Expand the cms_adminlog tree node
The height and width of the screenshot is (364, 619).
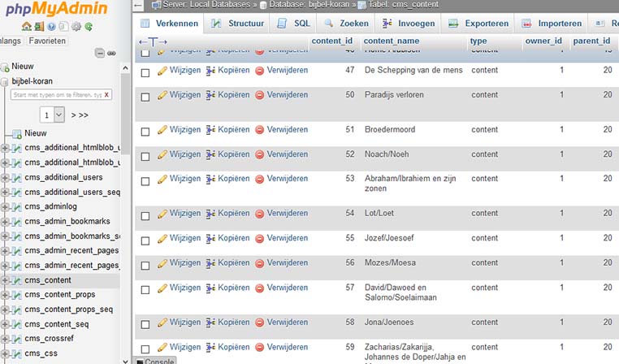[x=6, y=207]
